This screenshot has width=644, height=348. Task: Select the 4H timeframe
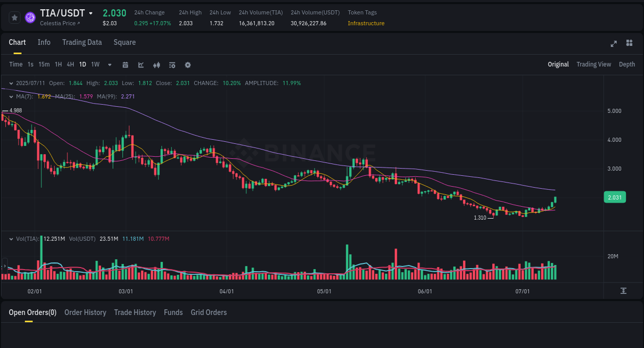(x=70, y=64)
